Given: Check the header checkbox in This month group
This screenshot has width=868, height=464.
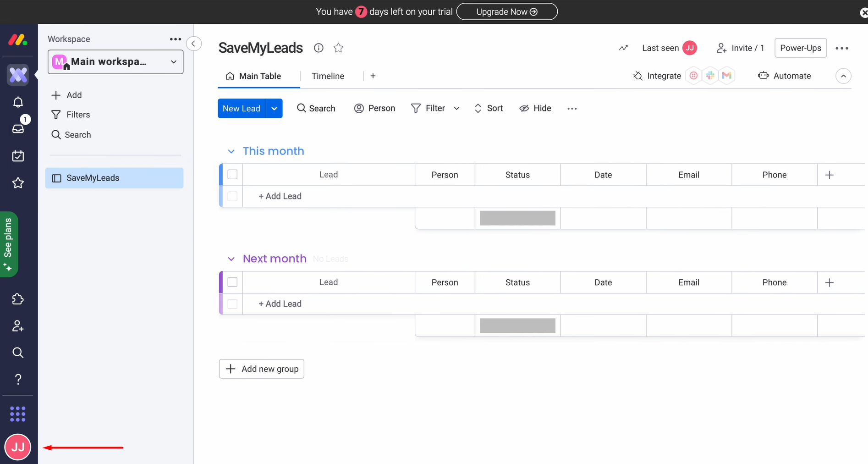Looking at the screenshot, I should coord(232,174).
